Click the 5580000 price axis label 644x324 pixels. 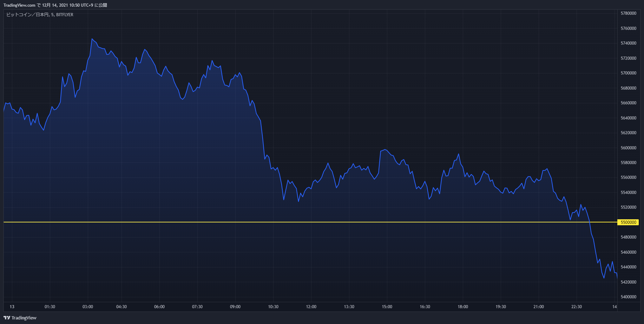629,163
